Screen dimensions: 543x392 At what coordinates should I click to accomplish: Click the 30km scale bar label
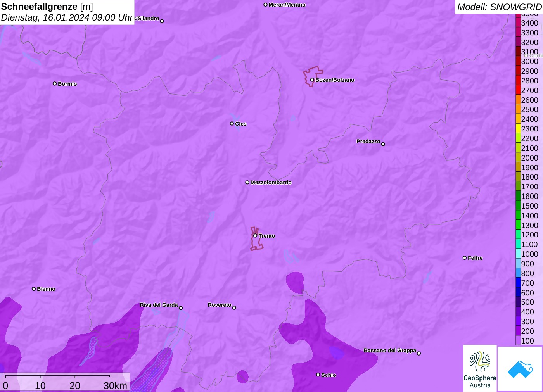115,385
